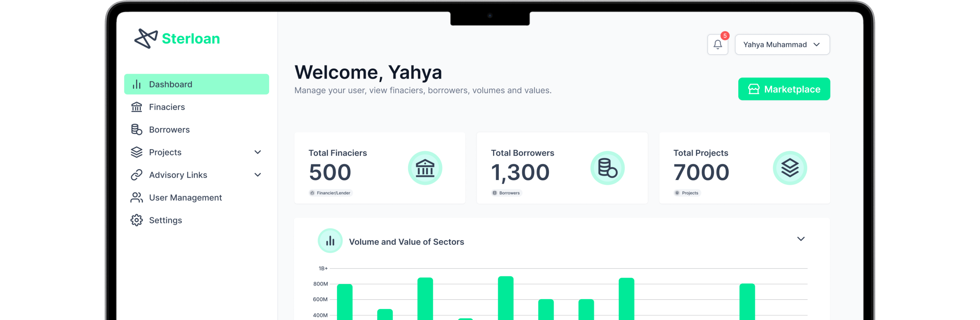Click the Sterloan logo icon
The width and height of the screenshot is (980, 320).
click(x=146, y=38)
